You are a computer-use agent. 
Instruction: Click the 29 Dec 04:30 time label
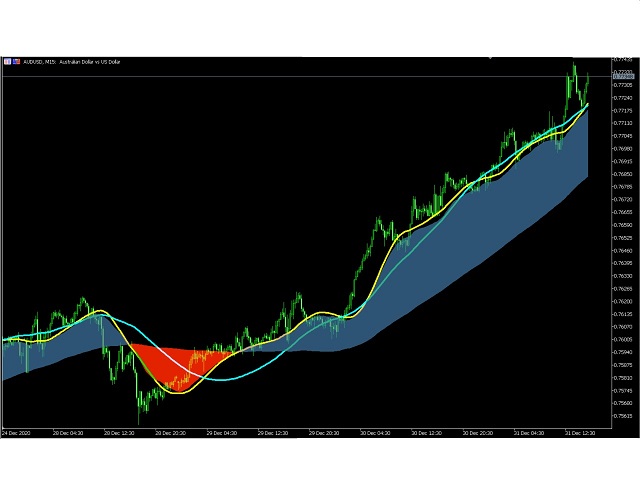tap(222, 433)
